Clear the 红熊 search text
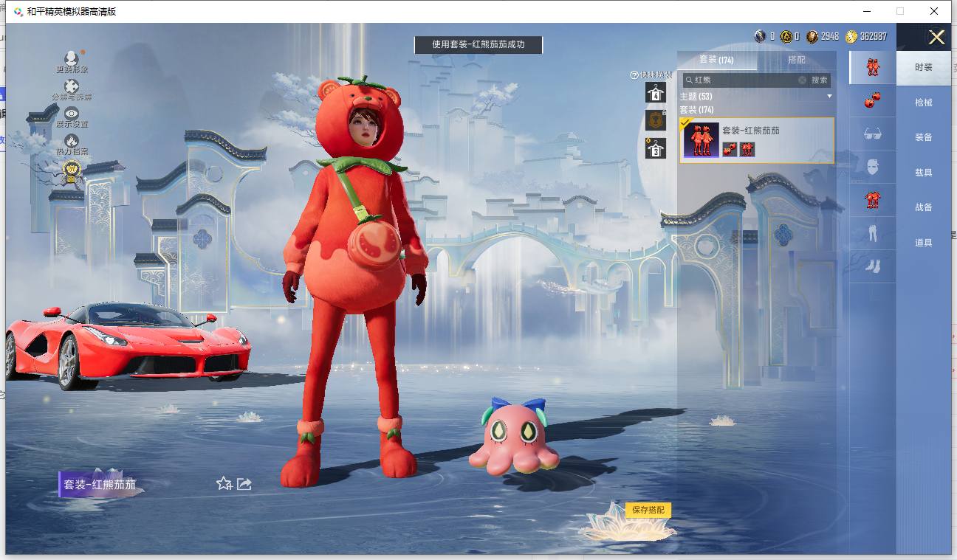The width and height of the screenshot is (957, 560). 802,80
